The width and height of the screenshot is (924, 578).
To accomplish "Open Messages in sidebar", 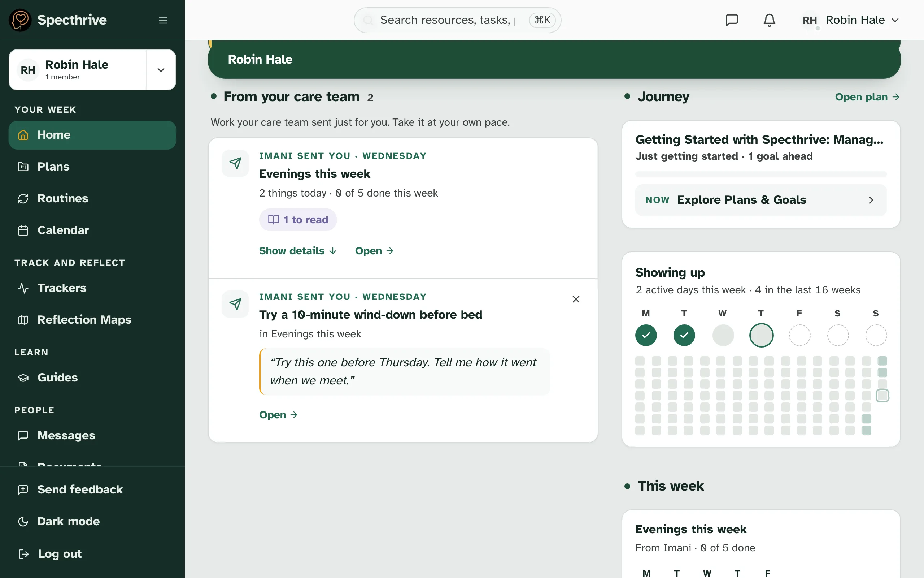I will tap(92, 435).
